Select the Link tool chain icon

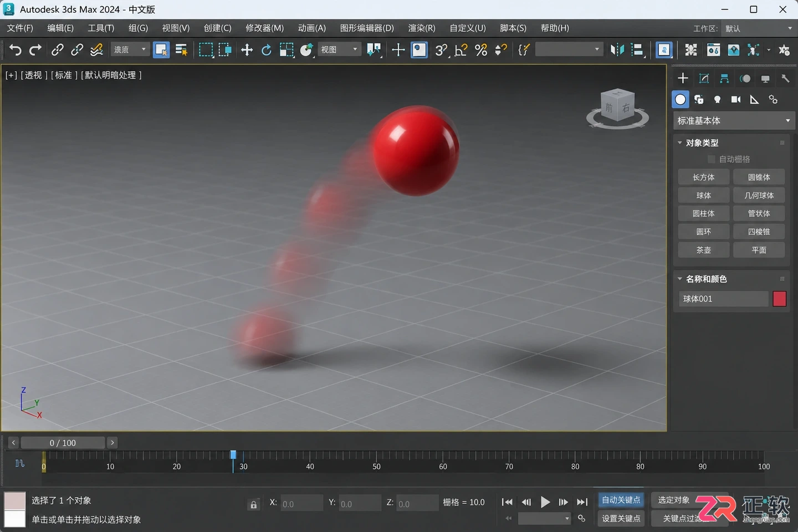pyautogui.click(x=57, y=50)
